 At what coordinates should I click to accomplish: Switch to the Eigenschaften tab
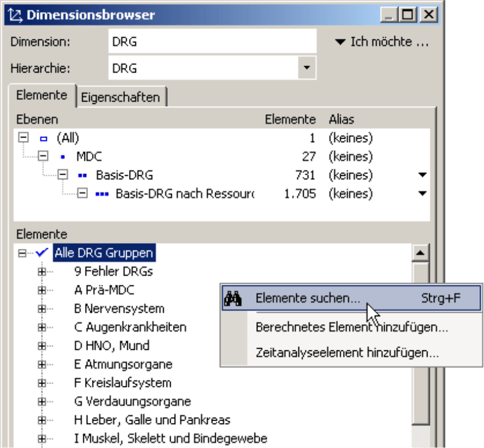pos(120,97)
